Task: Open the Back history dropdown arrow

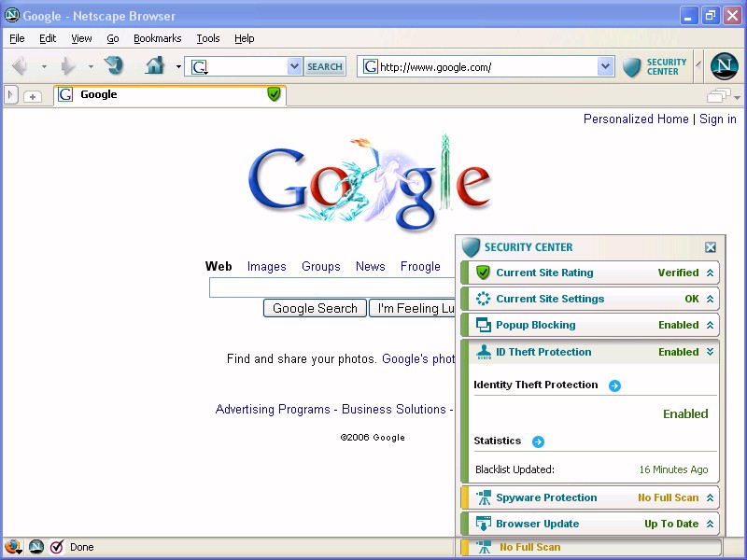Action: tap(44, 66)
